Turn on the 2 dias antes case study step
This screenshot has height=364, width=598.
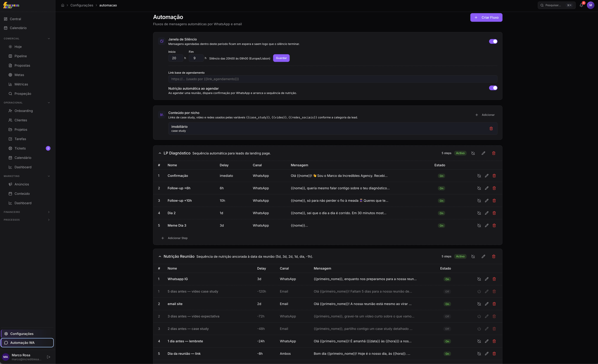[479, 329]
